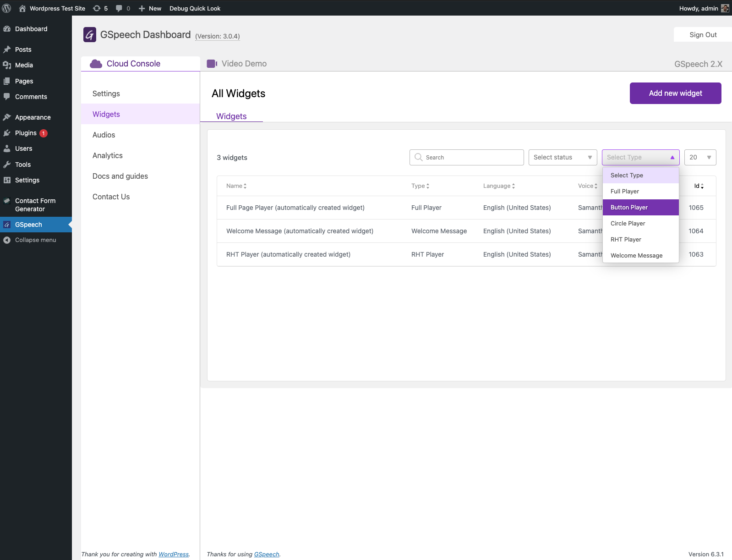
Task: Open the Select status dropdown
Action: 563,157
